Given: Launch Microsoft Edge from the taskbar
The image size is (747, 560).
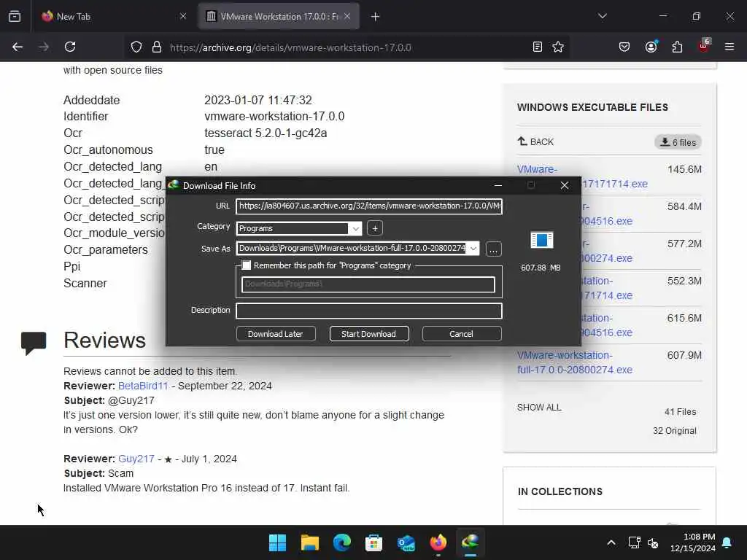Looking at the screenshot, I should (341, 542).
